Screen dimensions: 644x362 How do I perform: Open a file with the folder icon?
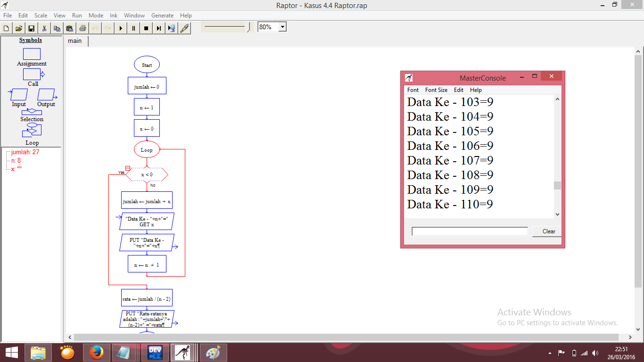point(19,28)
